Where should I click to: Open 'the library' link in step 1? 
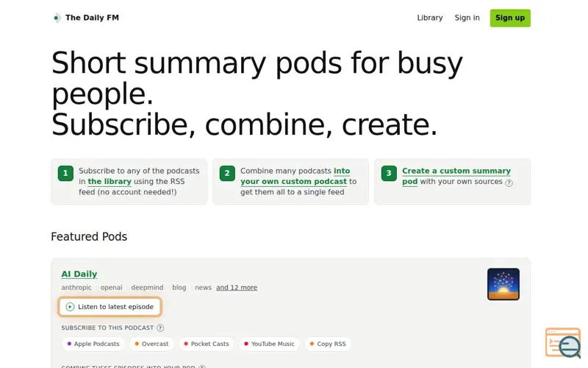coord(110,181)
